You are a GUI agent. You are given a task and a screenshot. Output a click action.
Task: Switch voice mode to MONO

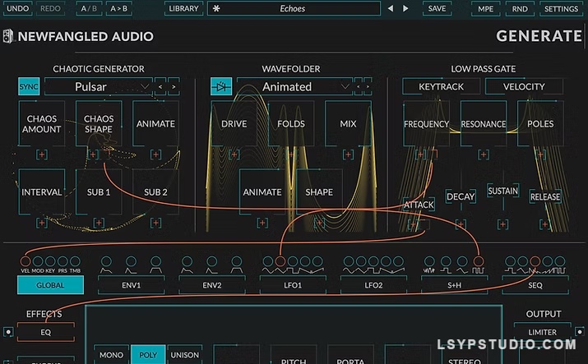(111, 355)
